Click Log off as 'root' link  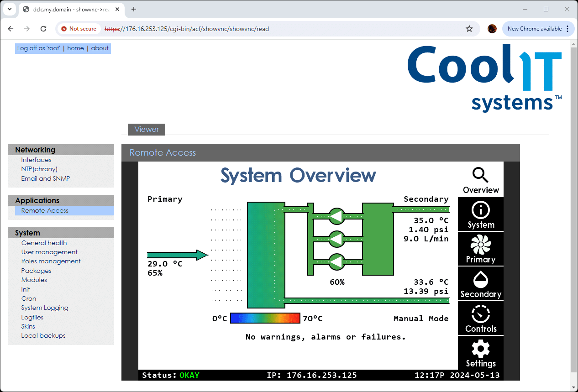point(38,48)
